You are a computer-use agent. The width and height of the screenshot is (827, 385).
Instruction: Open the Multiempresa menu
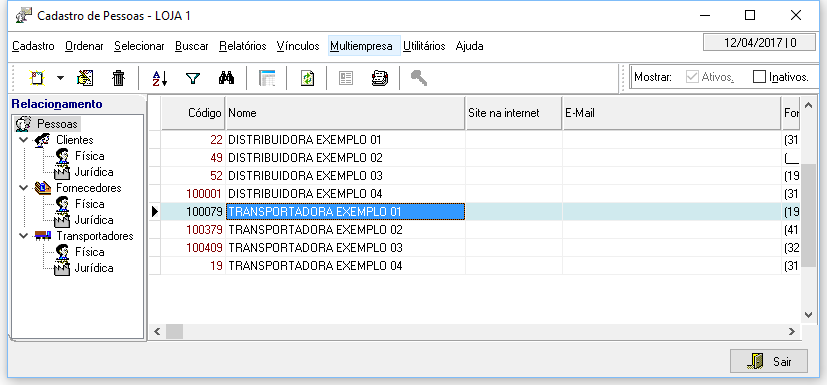tap(361, 46)
